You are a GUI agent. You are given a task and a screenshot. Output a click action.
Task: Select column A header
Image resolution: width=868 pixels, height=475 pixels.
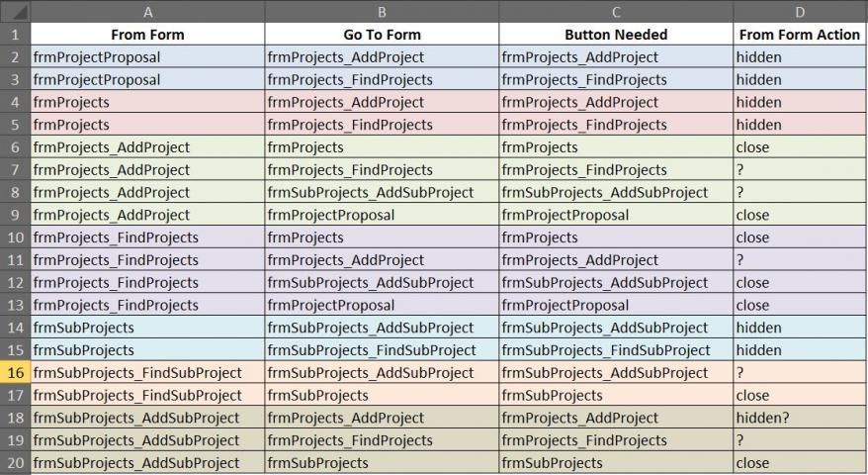(x=148, y=12)
